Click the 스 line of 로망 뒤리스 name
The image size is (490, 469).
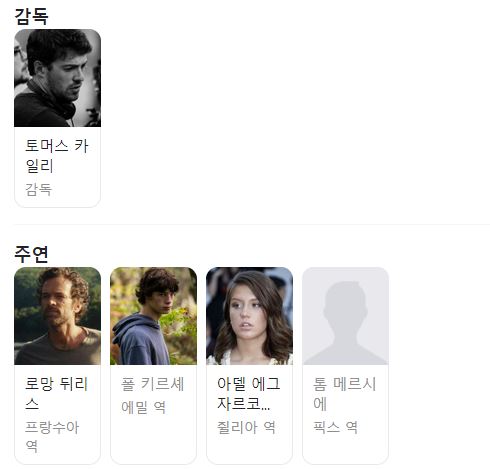tap(32, 404)
